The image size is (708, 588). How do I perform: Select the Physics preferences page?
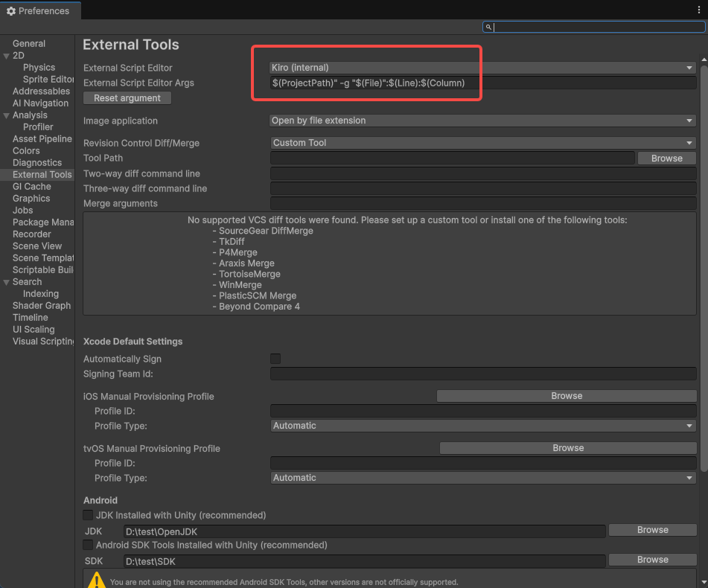[39, 67]
